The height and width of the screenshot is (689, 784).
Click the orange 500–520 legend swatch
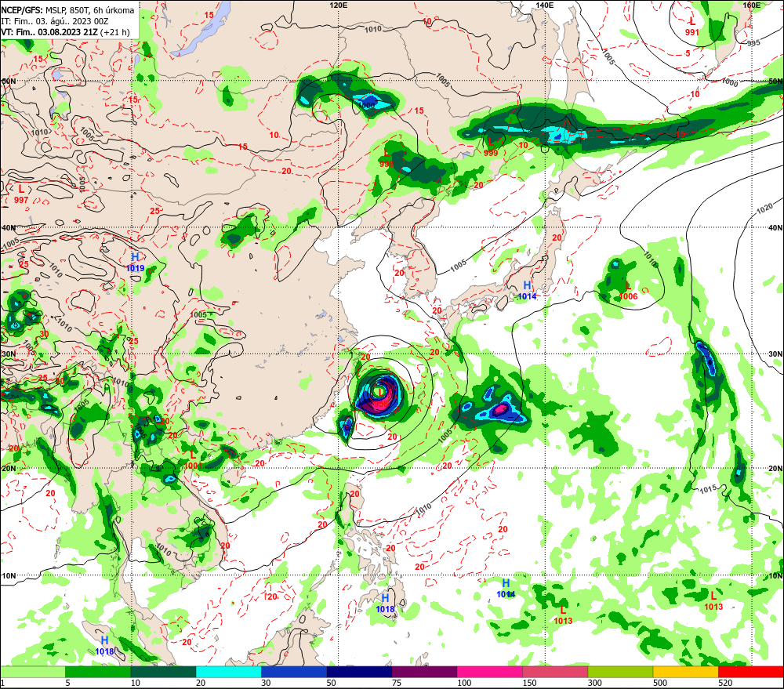(685, 672)
